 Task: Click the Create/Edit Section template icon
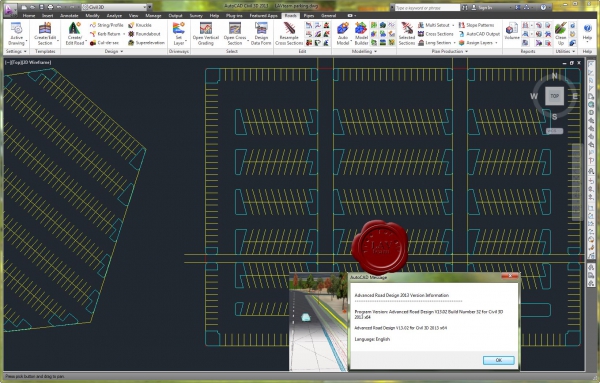(45, 34)
